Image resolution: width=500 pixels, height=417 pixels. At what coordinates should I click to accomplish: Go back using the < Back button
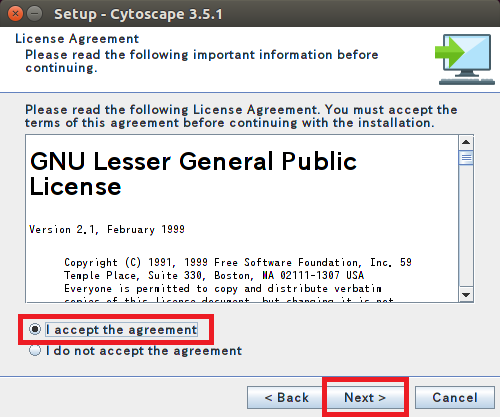tap(286, 397)
